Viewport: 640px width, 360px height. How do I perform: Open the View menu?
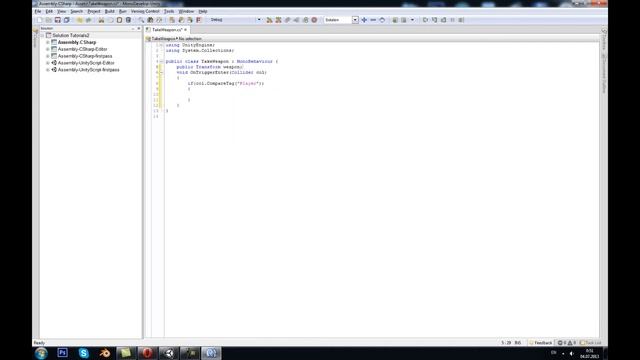point(61,11)
